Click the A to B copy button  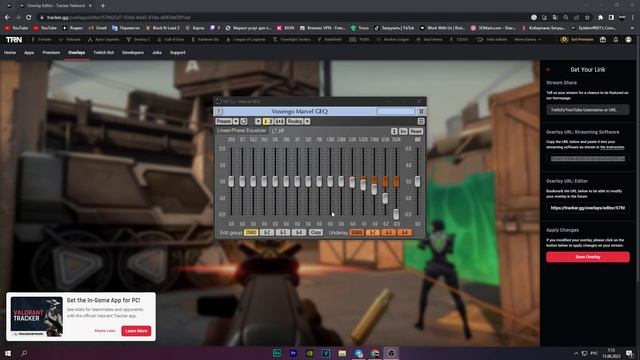click(x=280, y=121)
